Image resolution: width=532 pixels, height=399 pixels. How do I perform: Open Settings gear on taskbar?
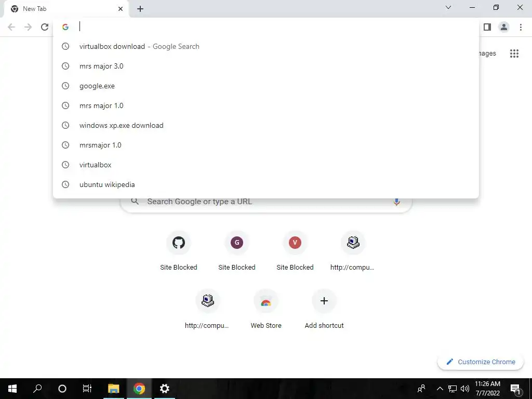(x=165, y=389)
